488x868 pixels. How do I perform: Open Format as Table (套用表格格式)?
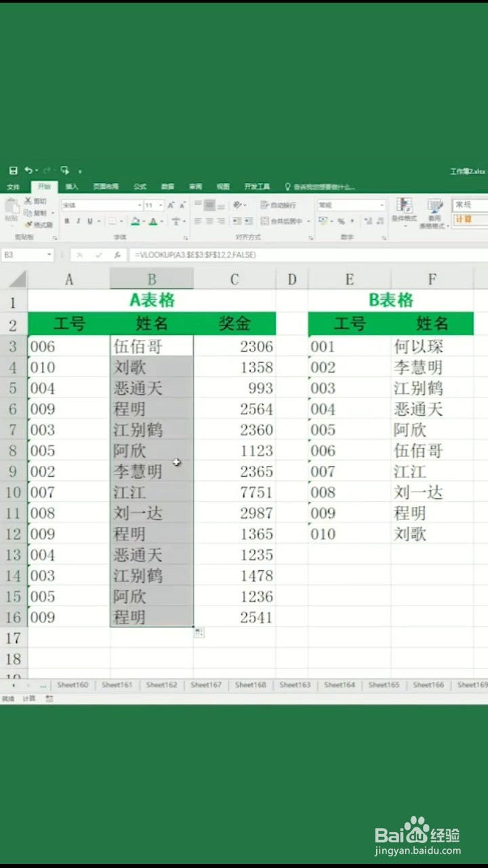pos(434,214)
